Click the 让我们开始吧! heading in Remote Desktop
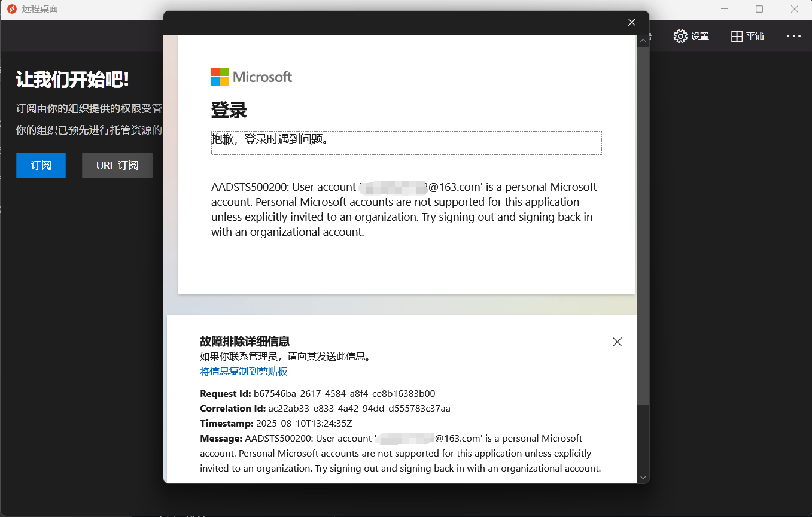The height and width of the screenshot is (517, 812). pyautogui.click(x=72, y=79)
